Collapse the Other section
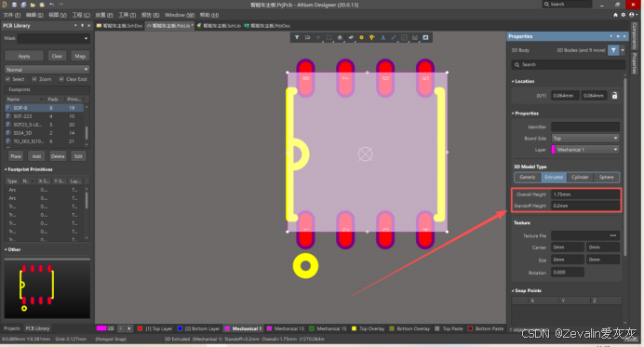The width and height of the screenshot is (644, 347). tap(6, 249)
